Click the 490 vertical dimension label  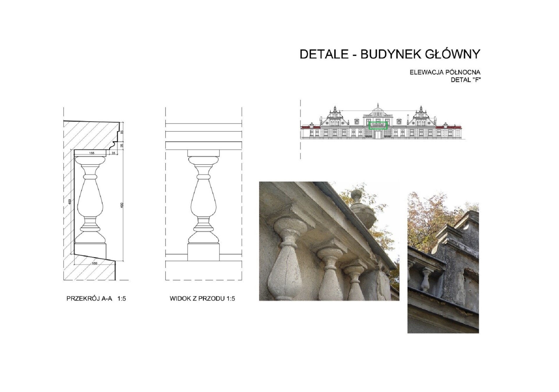[x=122, y=205]
